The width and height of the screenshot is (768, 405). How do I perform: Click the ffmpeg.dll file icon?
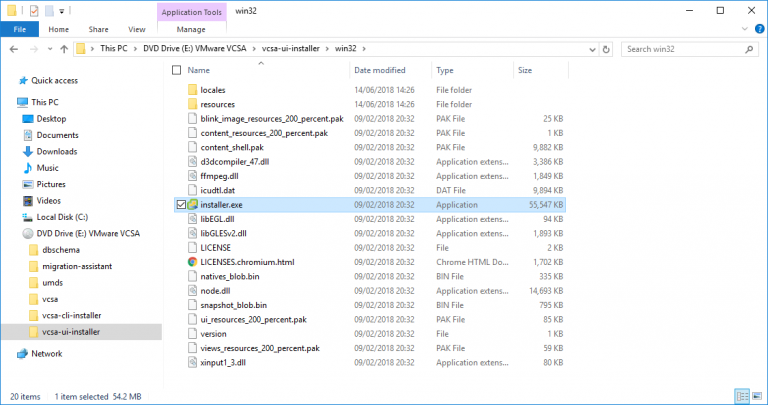[192, 176]
